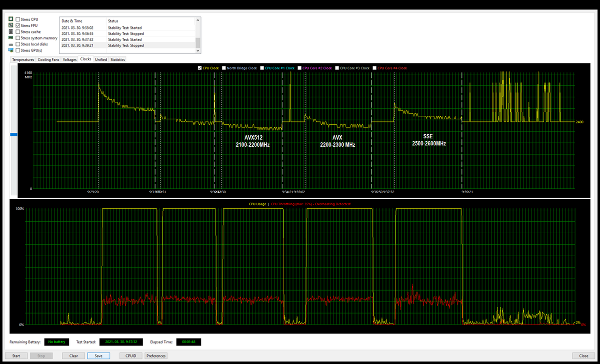Enable the Stress local disks checkbox
The height and width of the screenshot is (364, 600).
(18, 44)
